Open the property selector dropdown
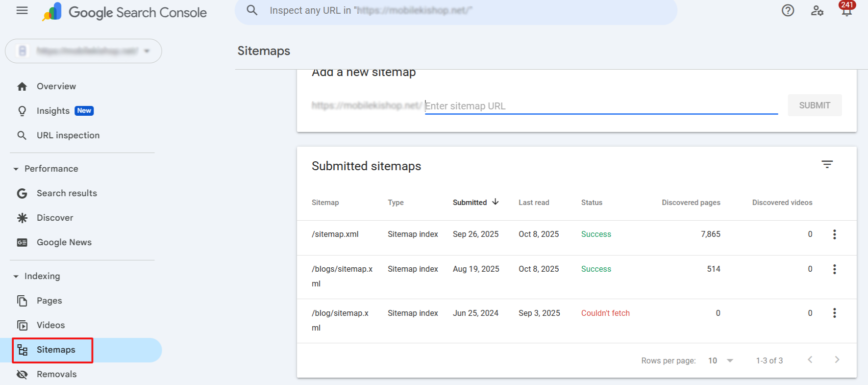The width and height of the screenshot is (868, 385). (83, 51)
